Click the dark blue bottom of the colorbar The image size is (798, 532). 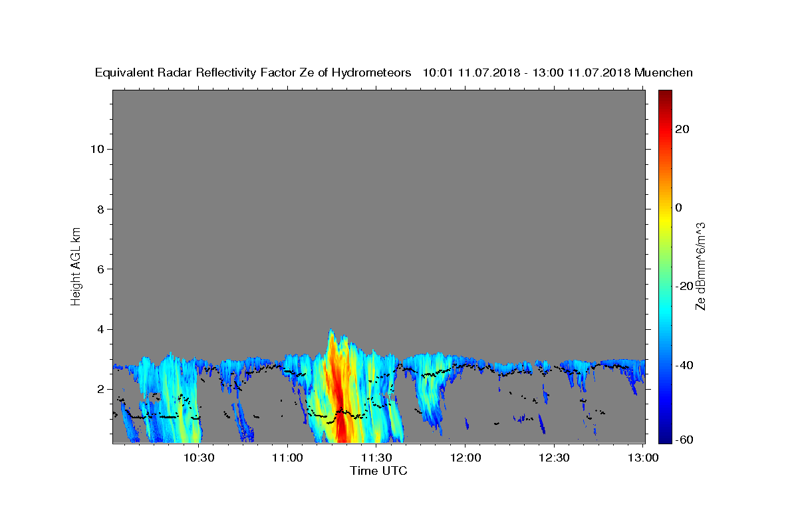665,438
